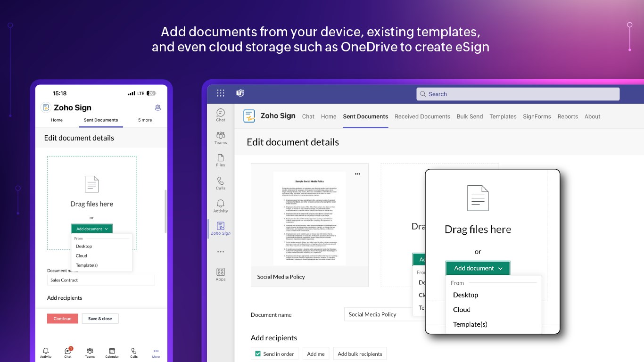
Task: Open Files in the Teams desktop sidebar
Action: pyautogui.click(x=221, y=160)
